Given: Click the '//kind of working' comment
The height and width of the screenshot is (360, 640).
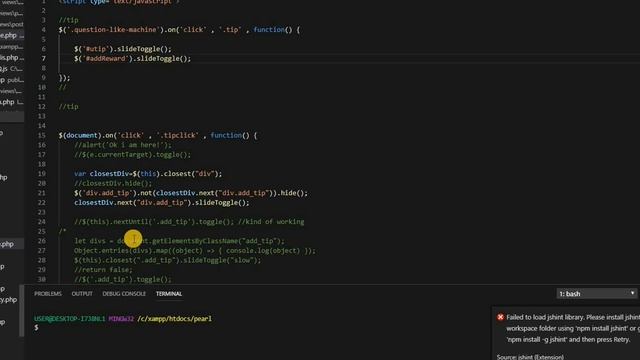Looking at the screenshot, I should click(x=271, y=222).
